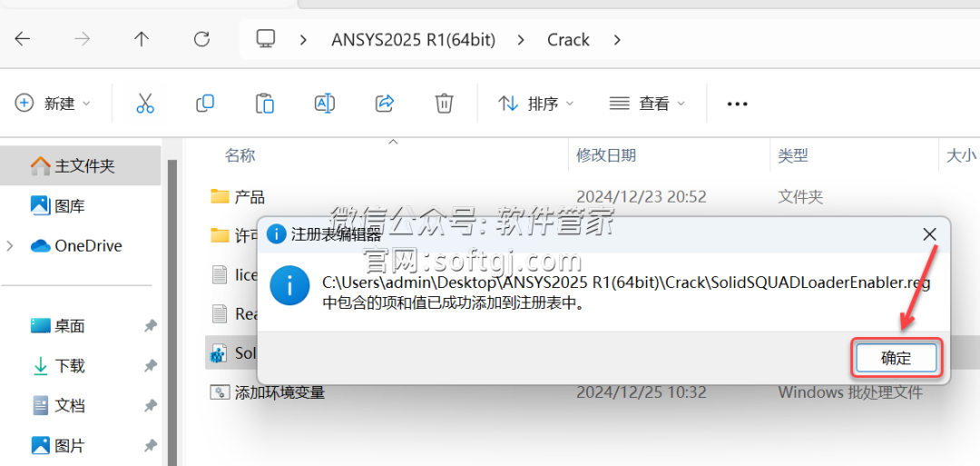Go forward with the right arrow

(82, 39)
